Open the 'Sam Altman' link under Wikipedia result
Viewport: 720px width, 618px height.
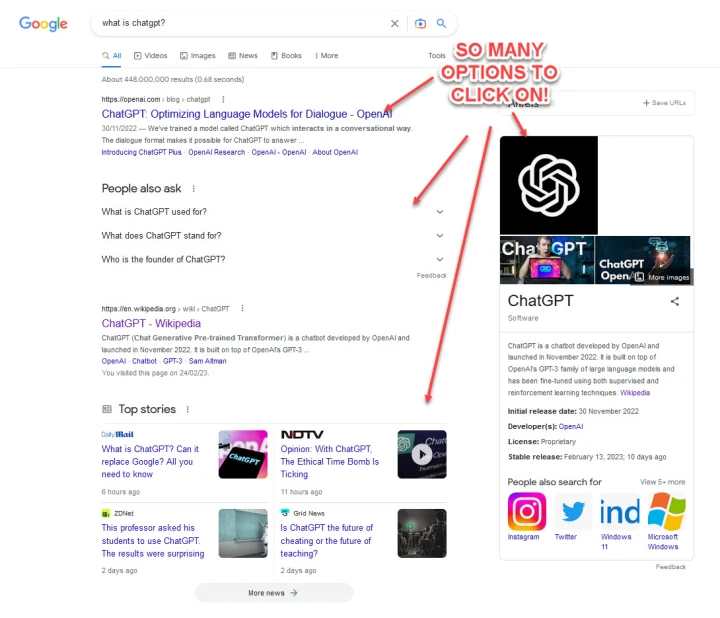click(208, 361)
